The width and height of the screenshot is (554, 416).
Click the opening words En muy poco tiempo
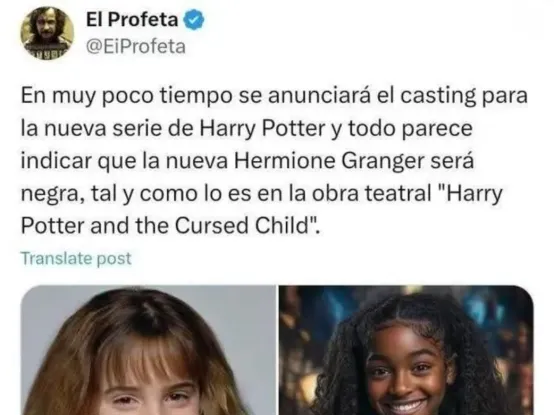click(x=126, y=96)
